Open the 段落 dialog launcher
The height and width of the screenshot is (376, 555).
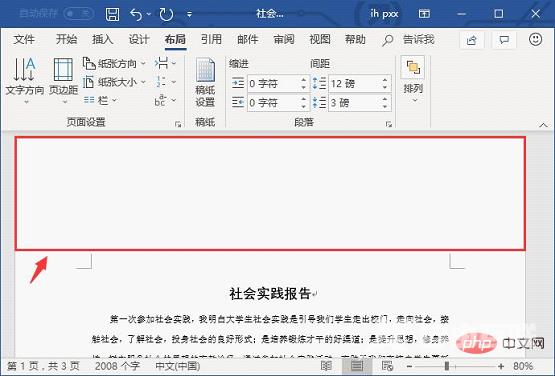coord(389,124)
